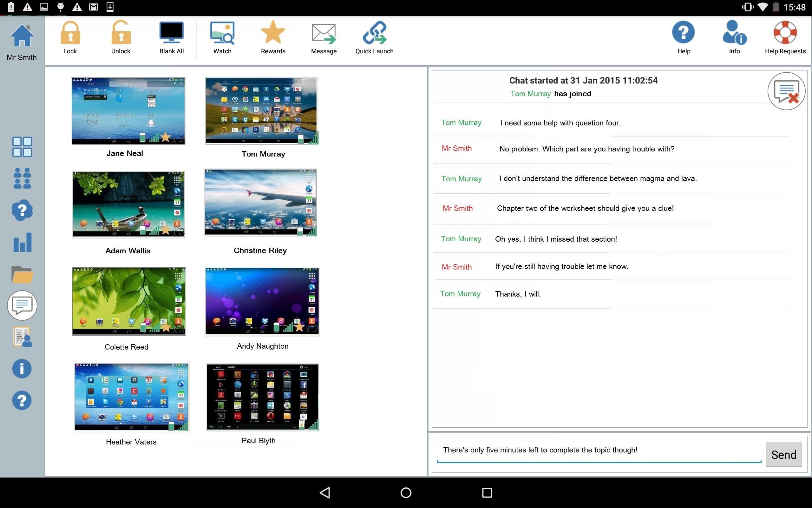Click 'If you're still having trouble' message

[562, 266]
